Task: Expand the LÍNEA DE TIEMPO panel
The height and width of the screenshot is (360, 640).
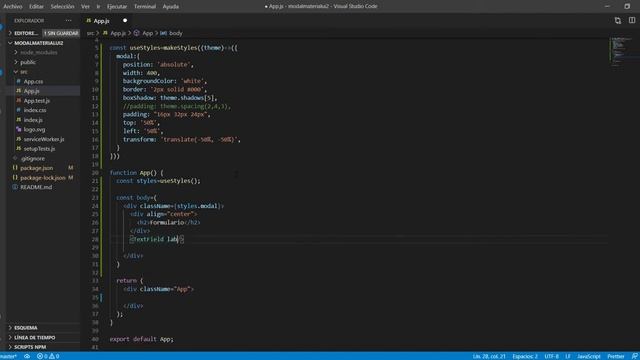Action: (x=43, y=338)
